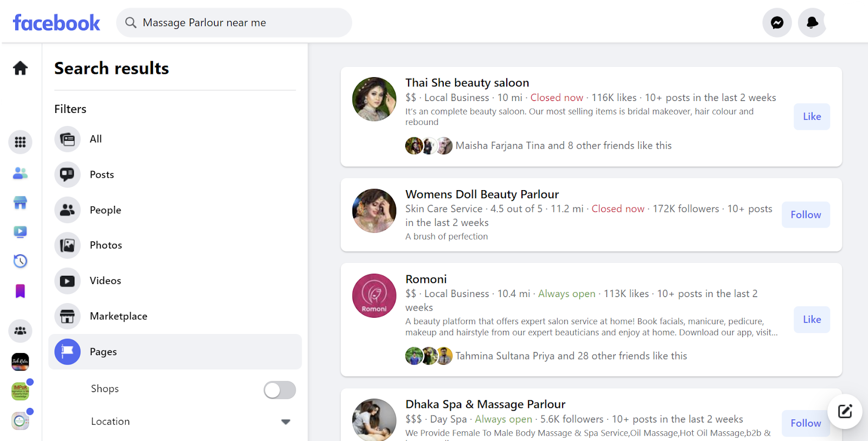Screen dimensions: 868x441
Task: Open the menu grid icon in sidebar
Action: pos(20,142)
